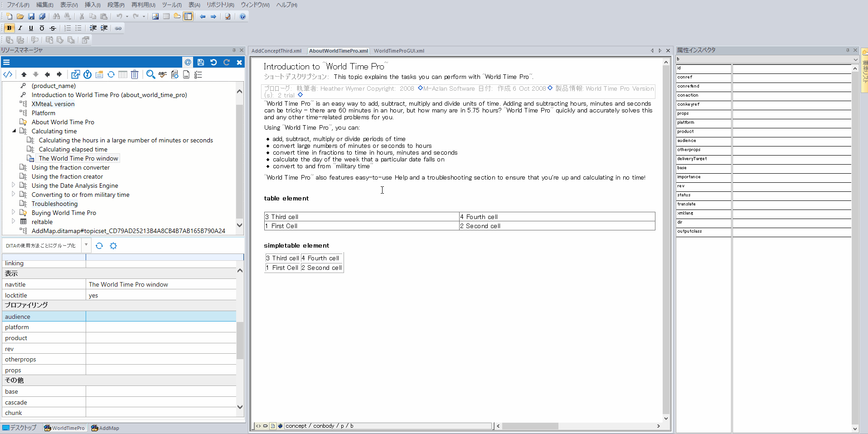This screenshot has width=868, height=434.
Task: Click the editor horizontal scrollbar thumb
Action: click(x=530, y=426)
